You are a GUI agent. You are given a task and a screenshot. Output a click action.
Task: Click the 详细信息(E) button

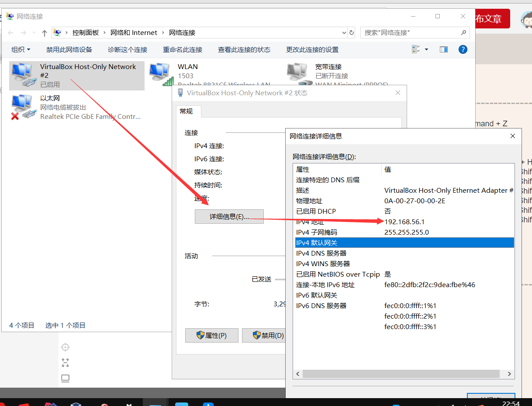(x=229, y=216)
